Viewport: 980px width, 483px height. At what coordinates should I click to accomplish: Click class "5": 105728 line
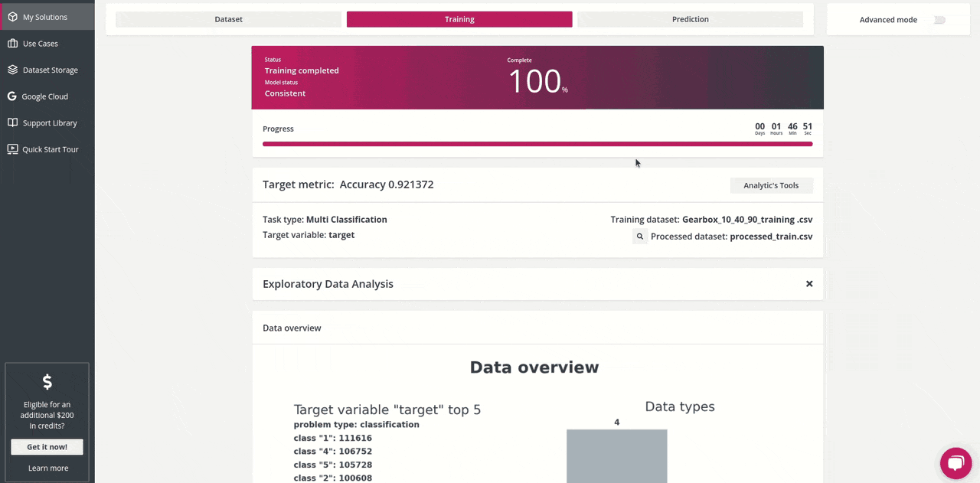coord(333,465)
